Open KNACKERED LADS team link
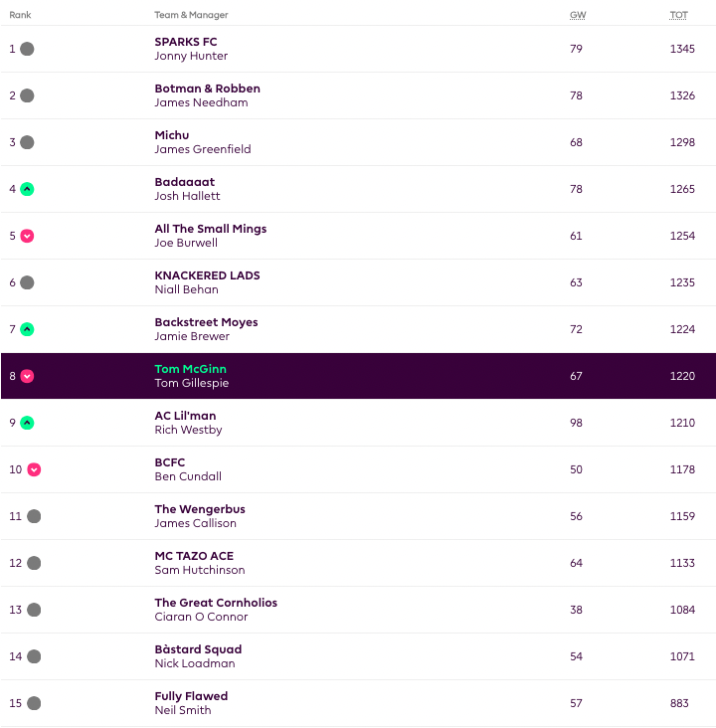Screen dimensions: 716x728 pyautogui.click(x=207, y=275)
